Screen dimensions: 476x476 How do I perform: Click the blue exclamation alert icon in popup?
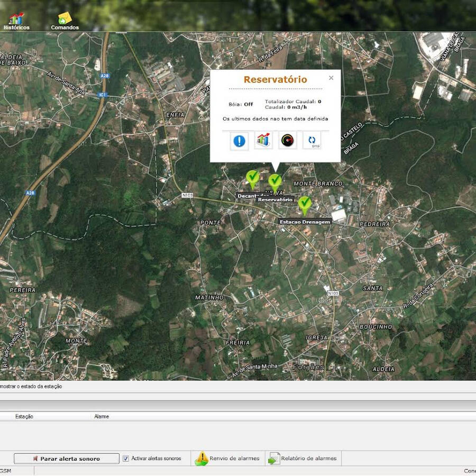pyautogui.click(x=240, y=141)
